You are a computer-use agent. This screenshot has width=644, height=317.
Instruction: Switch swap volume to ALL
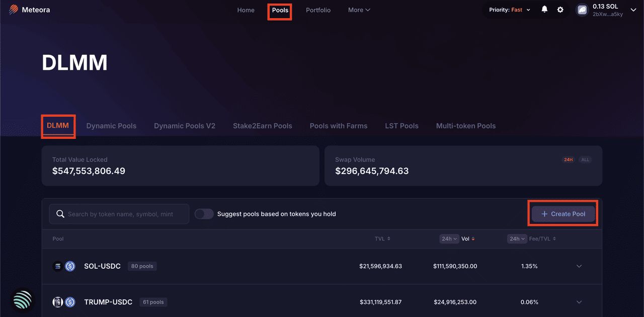pyautogui.click(x=585, y=160)
